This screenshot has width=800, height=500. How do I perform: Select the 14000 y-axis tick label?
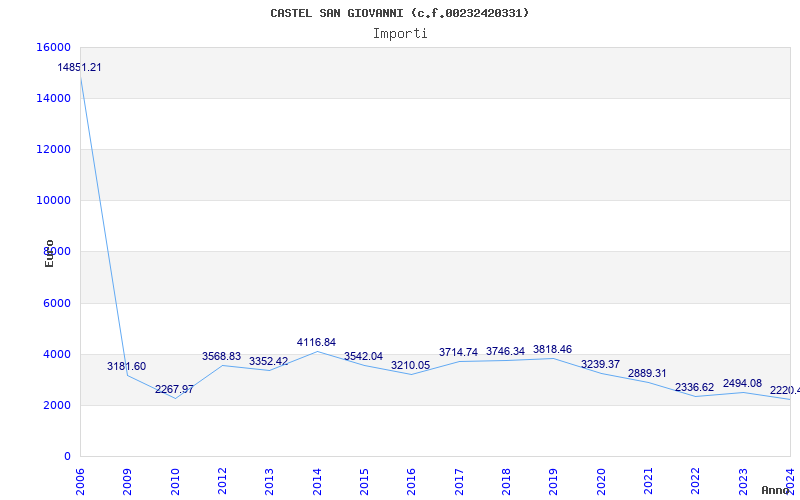point(53,98)
